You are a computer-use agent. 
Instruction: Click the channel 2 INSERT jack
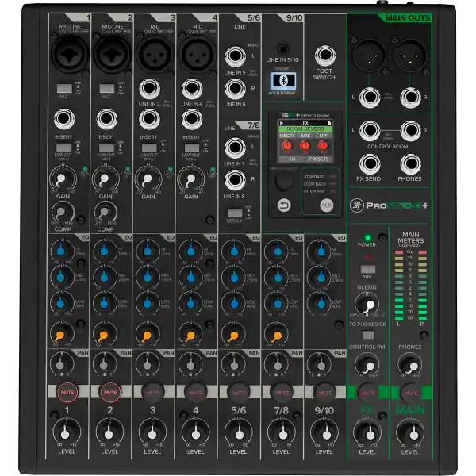106,119
